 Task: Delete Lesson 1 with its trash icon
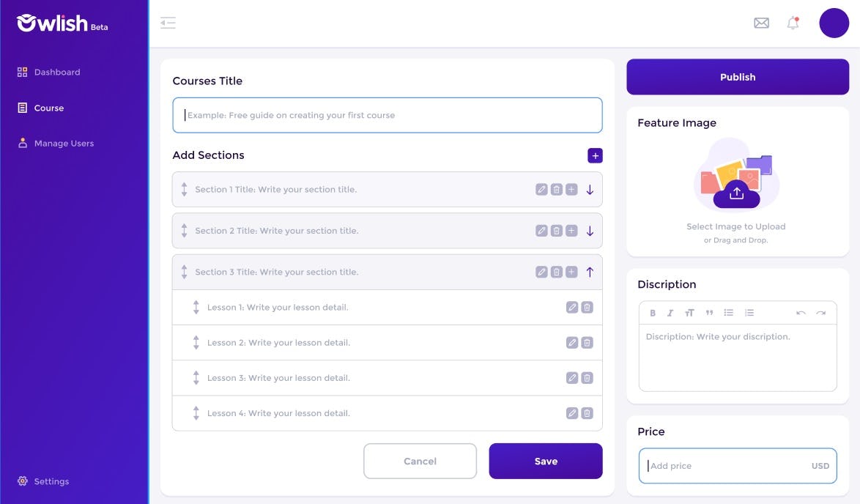click(x=586, y=307)
